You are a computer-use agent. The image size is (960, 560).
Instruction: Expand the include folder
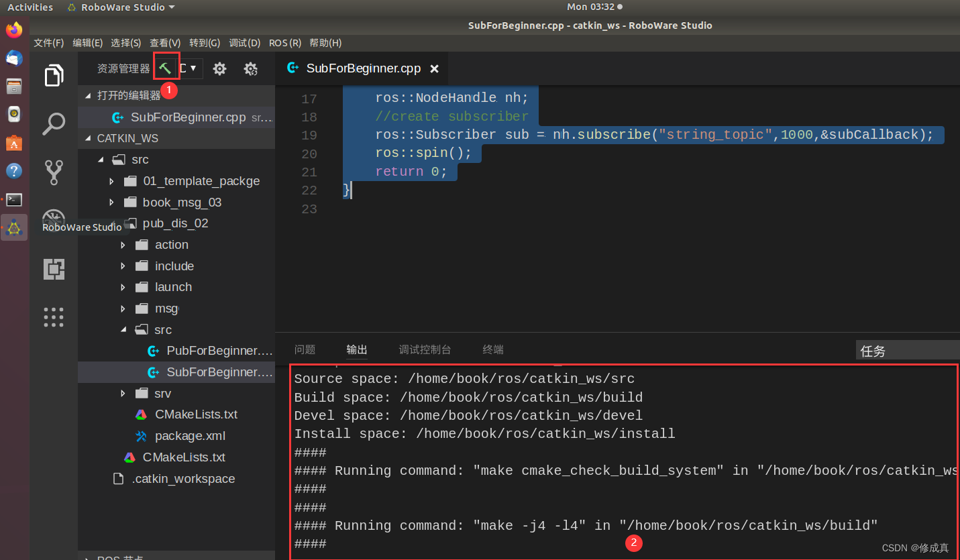click(x=123, y=266)
